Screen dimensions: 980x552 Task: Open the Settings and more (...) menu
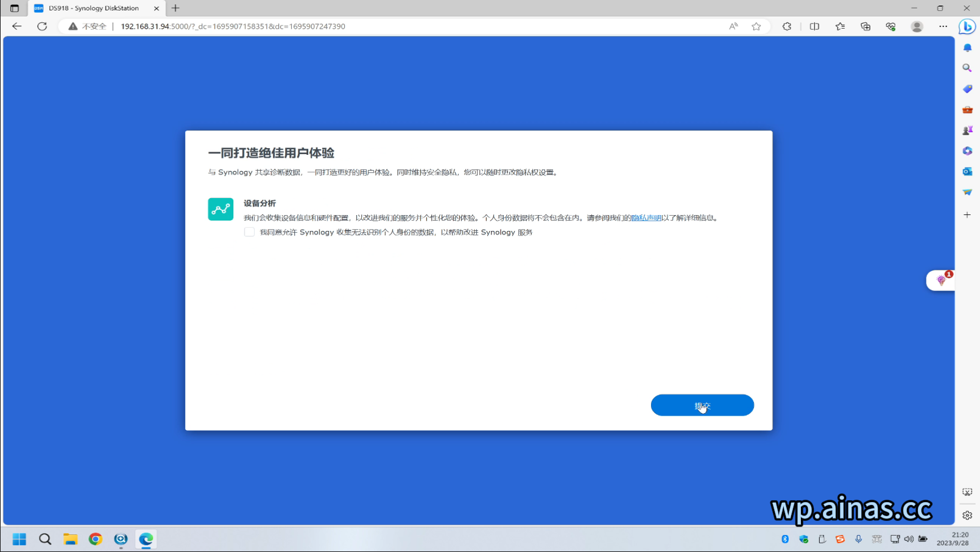(943, 26)
